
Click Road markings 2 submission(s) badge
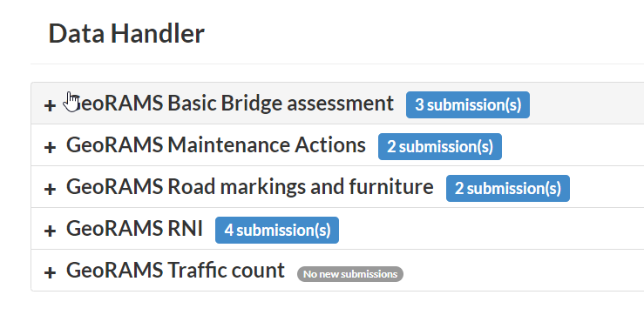pos(508,189)
